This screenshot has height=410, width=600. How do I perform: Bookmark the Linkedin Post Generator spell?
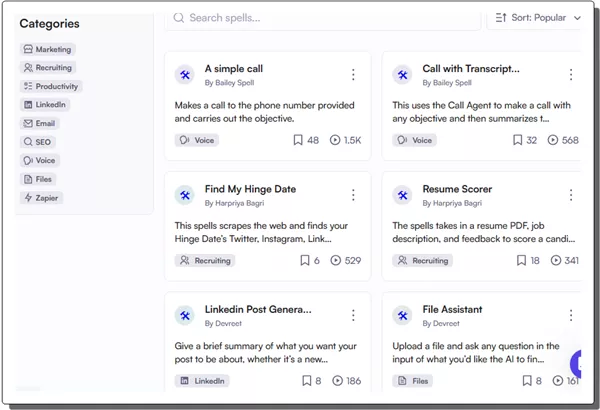pyautogui.click(x=307, y=381)
